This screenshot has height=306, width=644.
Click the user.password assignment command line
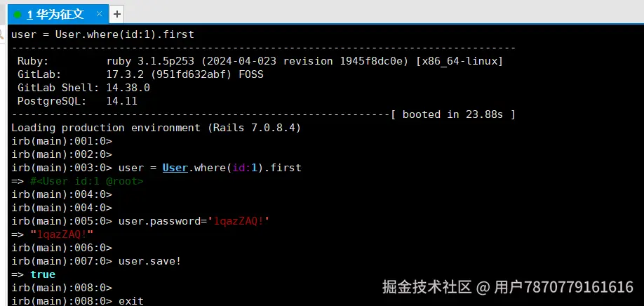point(140,221)
